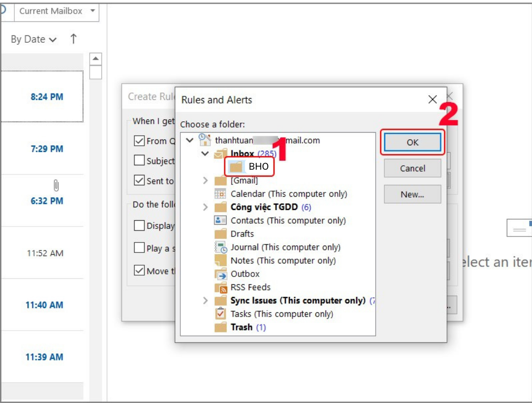This screenshot has height=403, width=532.
Task: Expand the Công việc TGDD folder
Action: tap(206, 207)
